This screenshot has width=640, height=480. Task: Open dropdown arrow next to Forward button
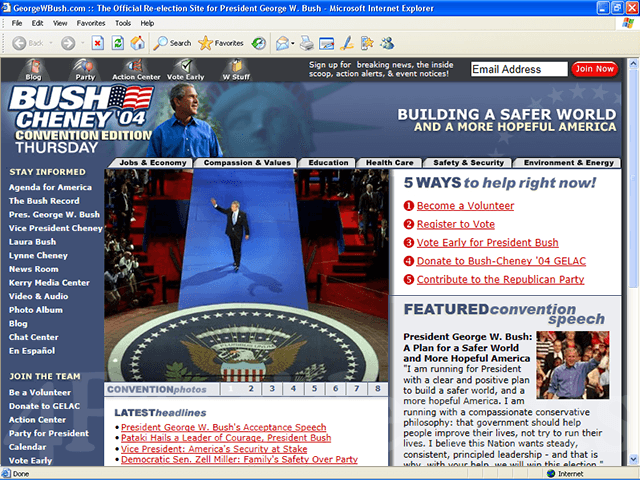click(82, 43)
